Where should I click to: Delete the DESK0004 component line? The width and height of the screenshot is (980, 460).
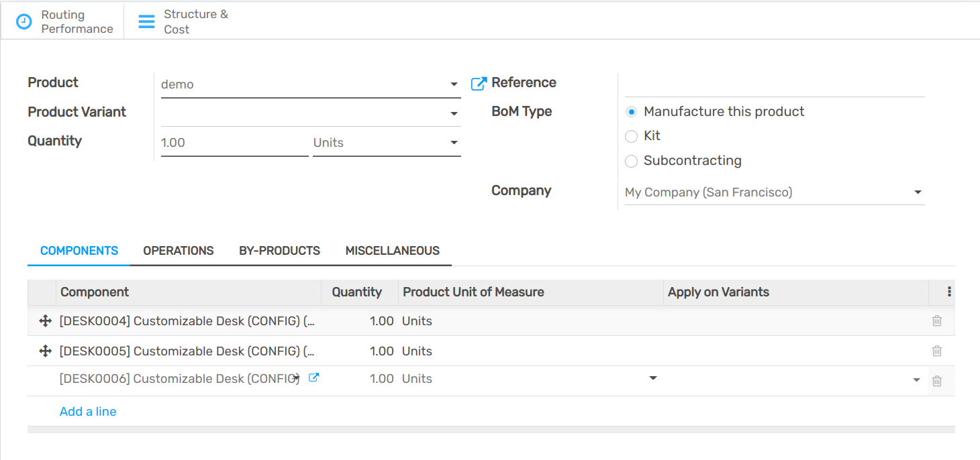click(937, 321)
